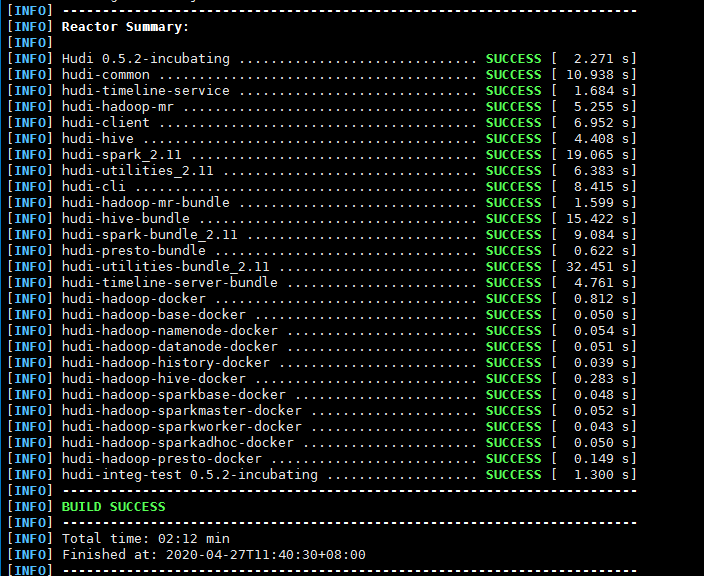Click the 'hudi-hadoop-mr-bundle' module name
This screenshot has width=704, height=576.
[x=145, y=203]
